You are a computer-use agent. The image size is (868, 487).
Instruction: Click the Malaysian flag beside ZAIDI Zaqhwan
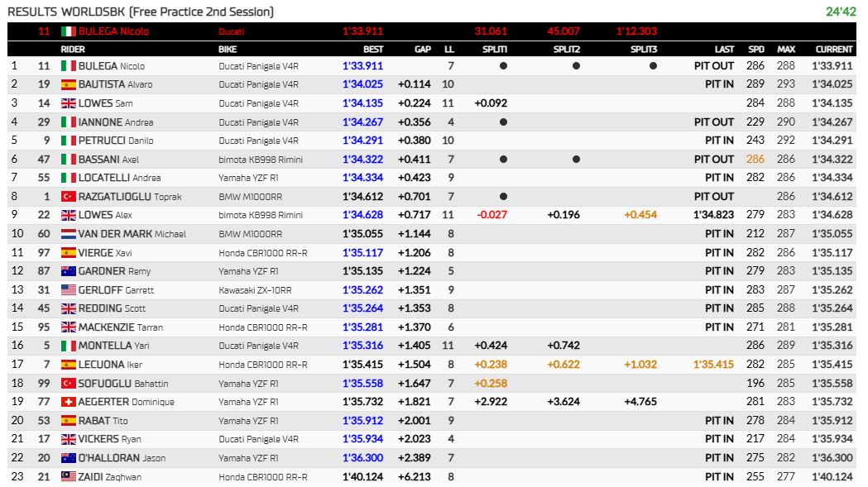[x=68, y=476]
